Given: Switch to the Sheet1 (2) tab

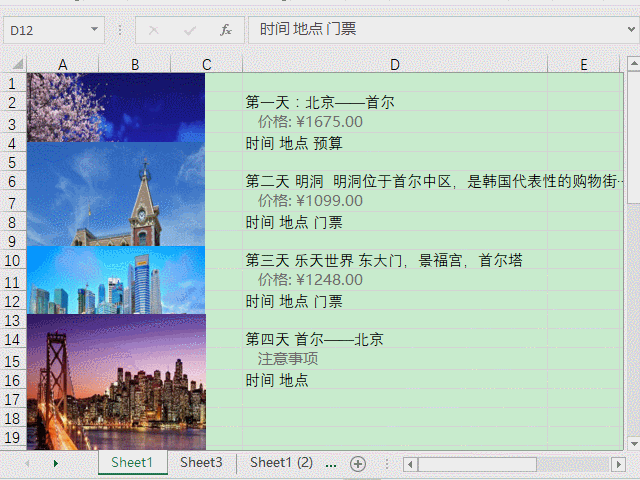Looking at the screenshot, I should (x=281, y=462).
